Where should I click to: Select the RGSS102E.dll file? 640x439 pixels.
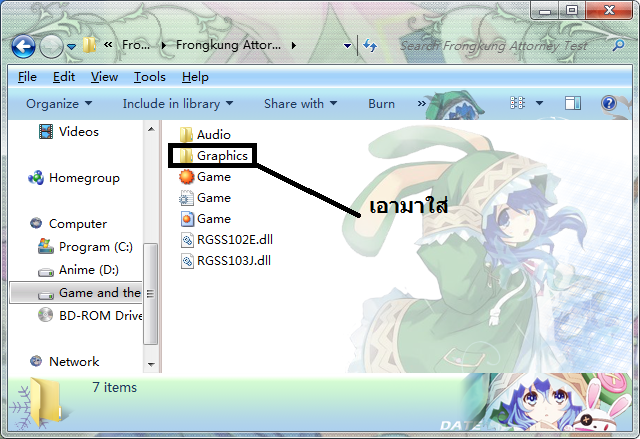click(x=235, y=239)
